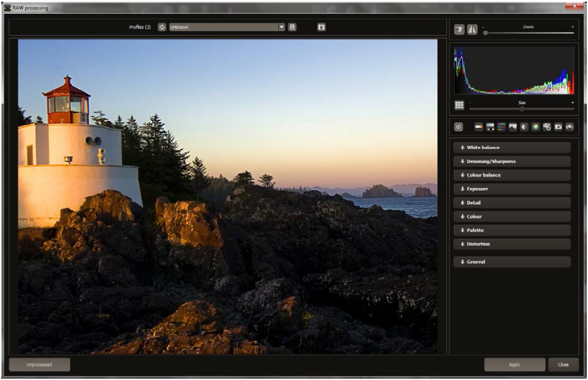This screenshot has width=588, height=380.
Task: Click the Zoom slider handle
Action: 485,33
